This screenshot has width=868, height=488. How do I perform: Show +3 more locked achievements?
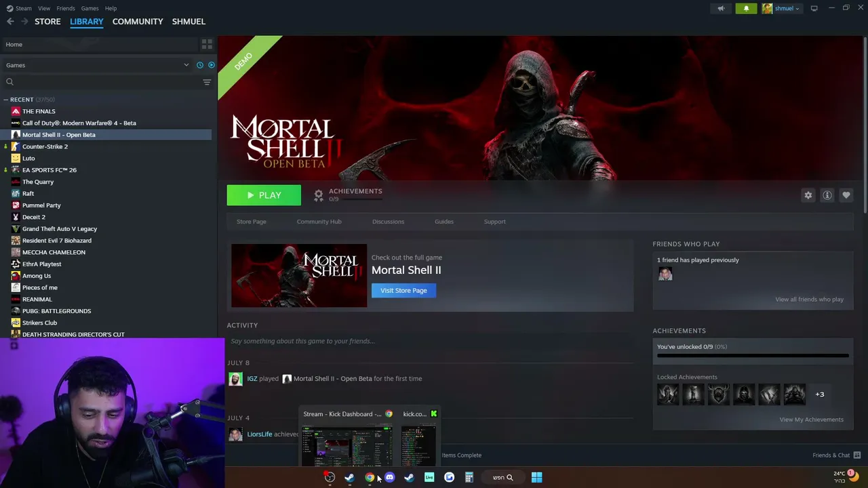point(819,394)
